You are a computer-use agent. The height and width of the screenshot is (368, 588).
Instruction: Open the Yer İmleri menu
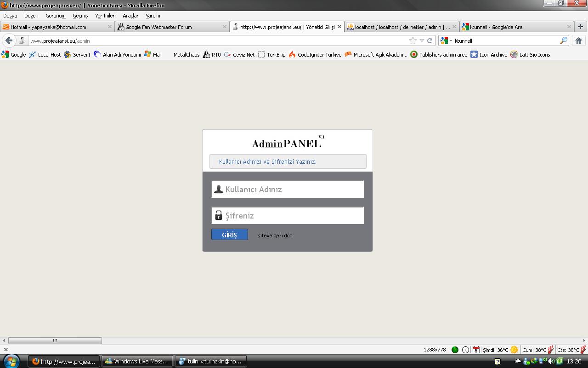point(105,16)
